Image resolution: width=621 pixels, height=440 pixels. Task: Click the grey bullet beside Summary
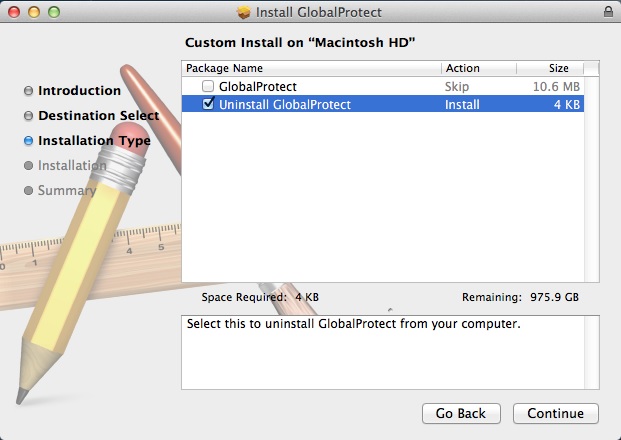(x=29, y=190)
